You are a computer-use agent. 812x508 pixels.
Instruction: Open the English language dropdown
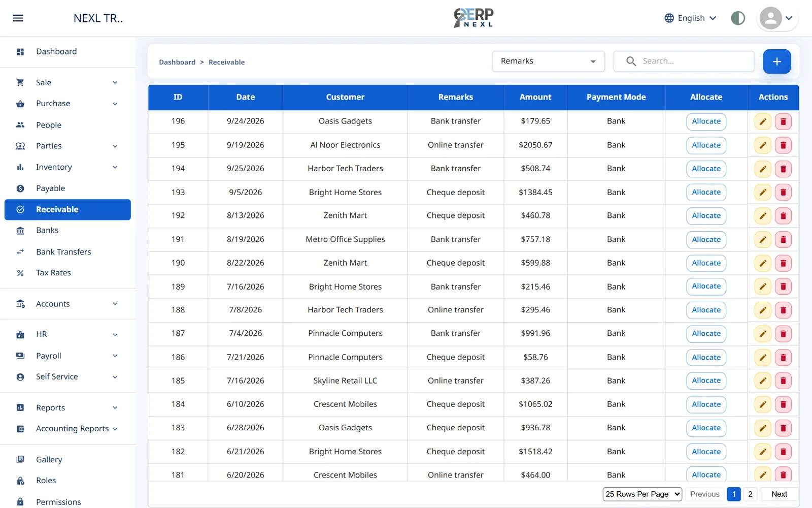coord(691,18)
